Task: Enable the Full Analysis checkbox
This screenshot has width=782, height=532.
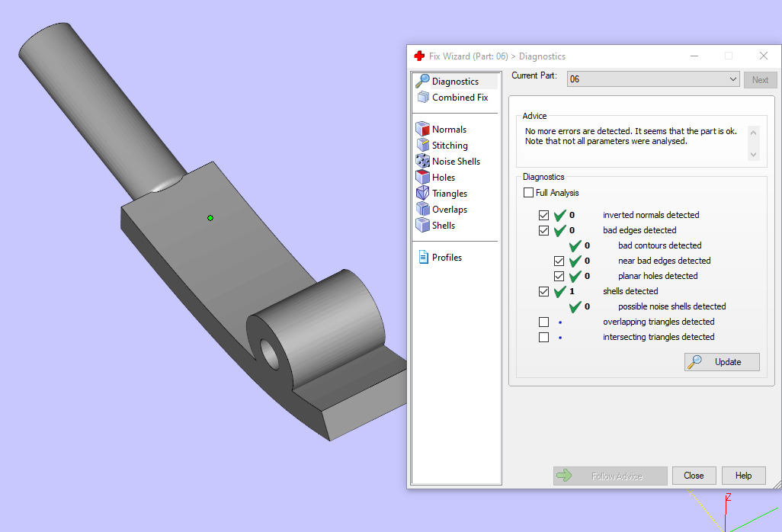Action: coord(529,193)
